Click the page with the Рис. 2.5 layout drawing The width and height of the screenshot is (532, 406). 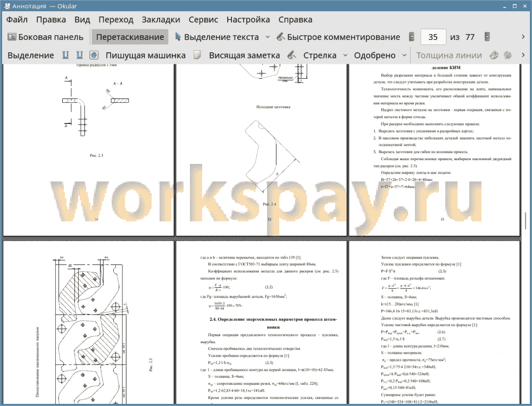(88, 322)
